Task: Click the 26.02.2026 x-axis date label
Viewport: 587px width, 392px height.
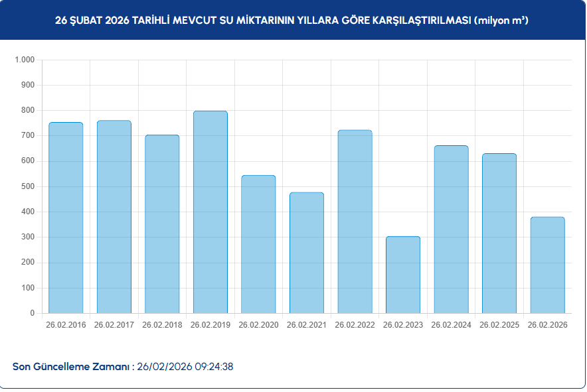Action: pos(547,325)
